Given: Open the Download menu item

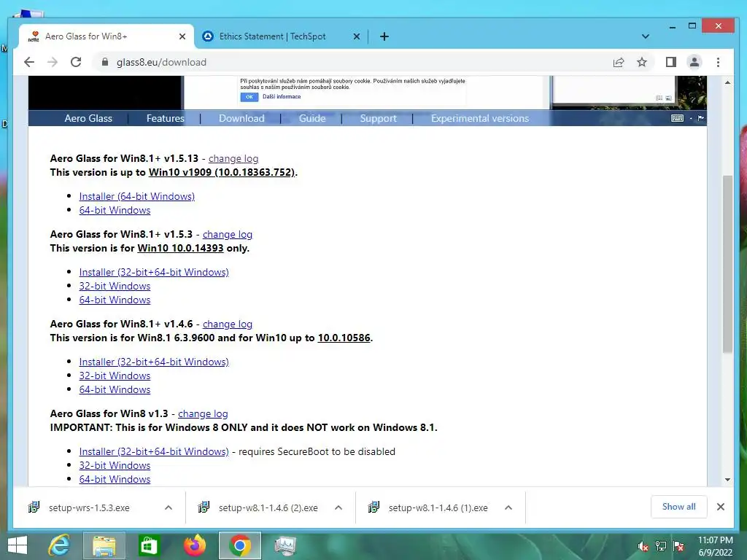Looking at the screenshot, I should 241,119.
